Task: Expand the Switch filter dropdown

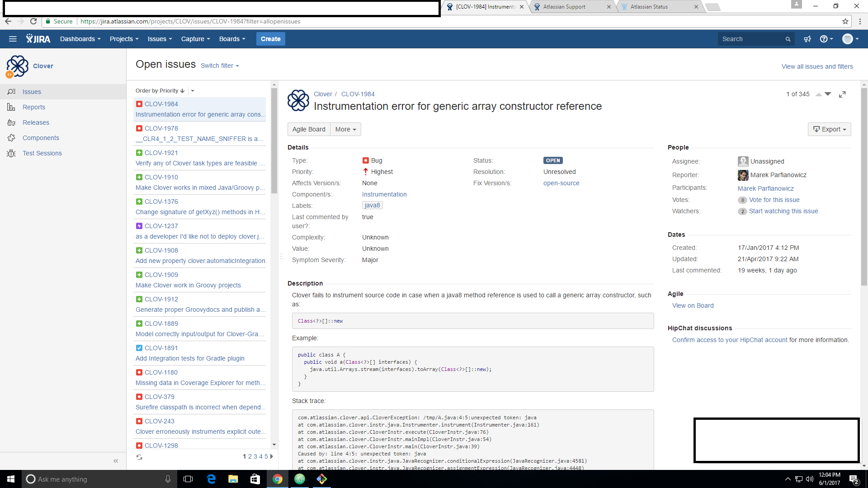Action: click(x=220, y=66)
